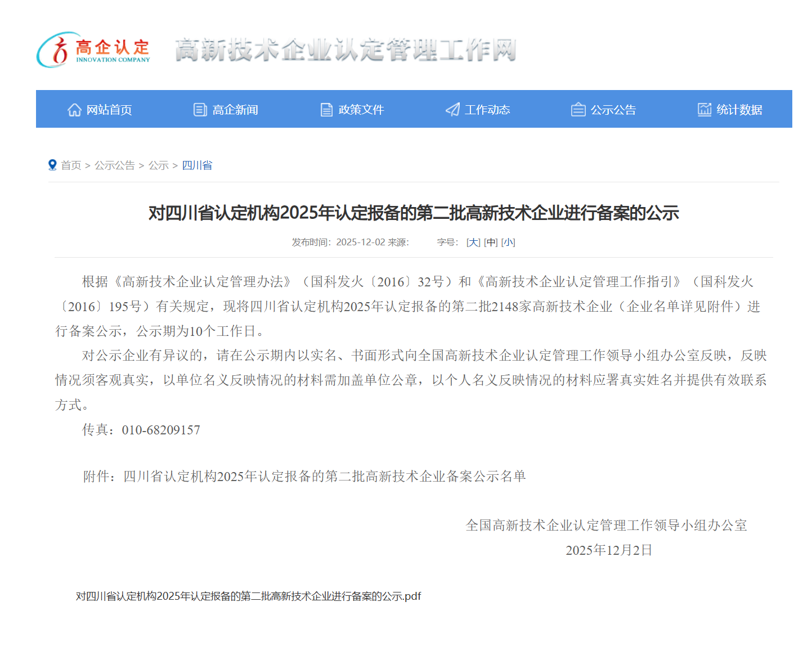Click the clipboard icon beside 公示公告
This screenshot has width=812, height=660.
tap(578, 110)
